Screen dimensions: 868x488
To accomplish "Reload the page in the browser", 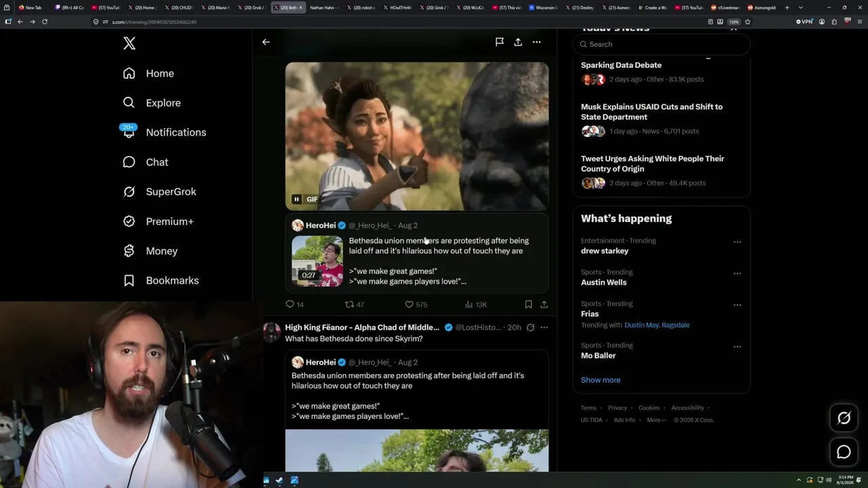I will pyautogui.click(x=45, y=22).
